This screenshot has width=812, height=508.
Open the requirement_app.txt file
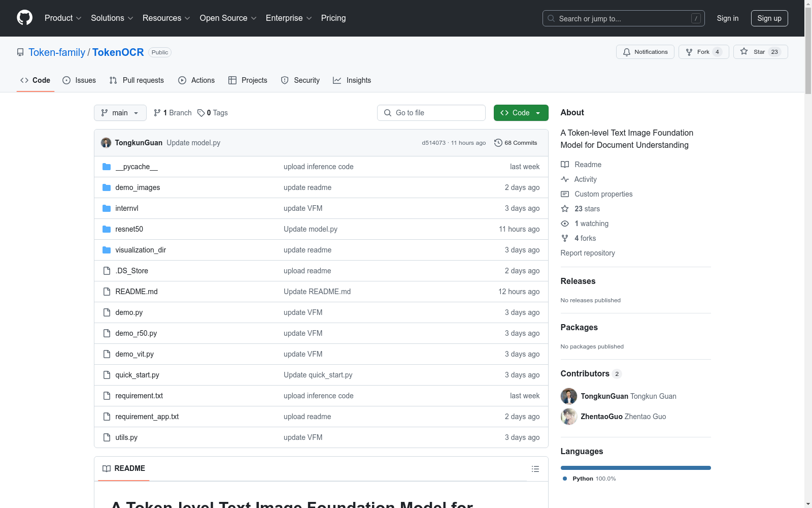click(147, 417)
